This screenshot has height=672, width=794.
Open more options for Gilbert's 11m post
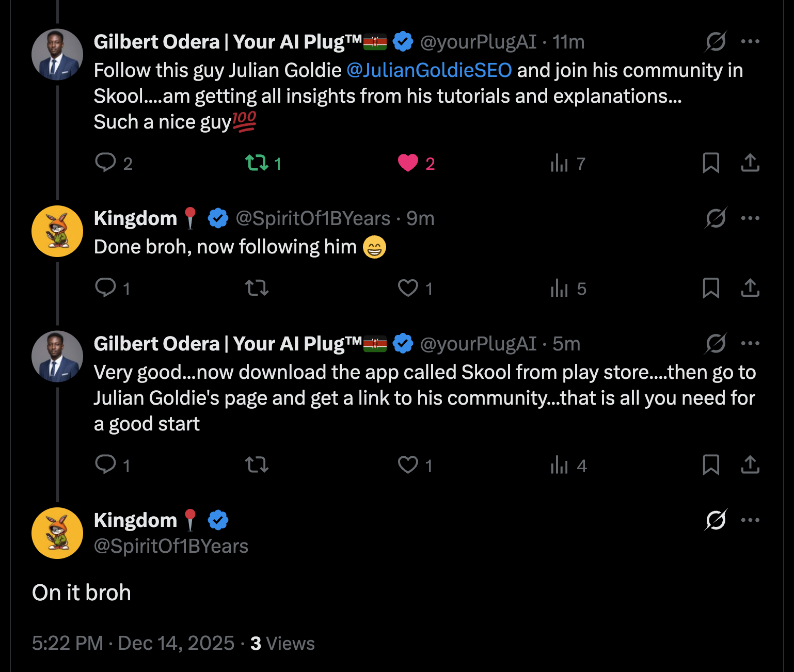click(x=750, y=41)
